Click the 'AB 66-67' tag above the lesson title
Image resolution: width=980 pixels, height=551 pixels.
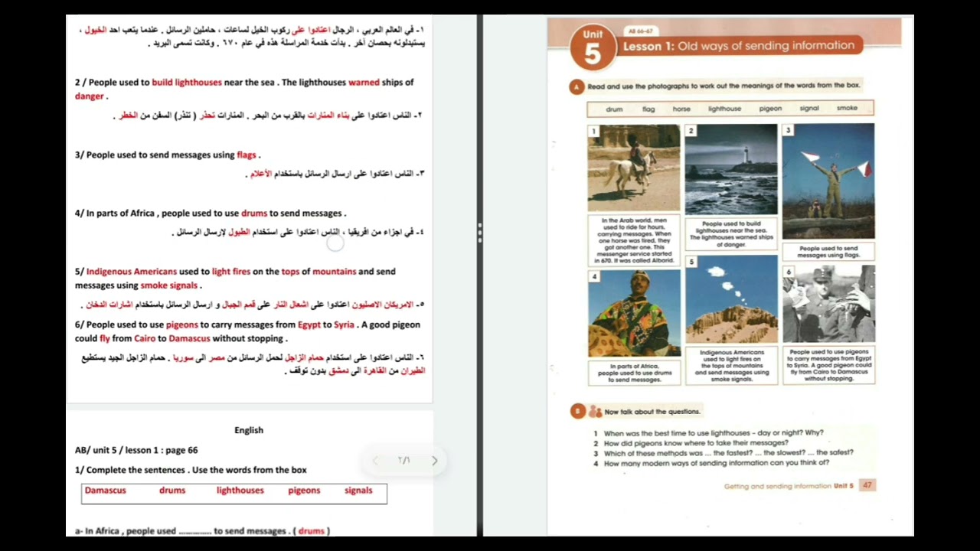point(640,31)
